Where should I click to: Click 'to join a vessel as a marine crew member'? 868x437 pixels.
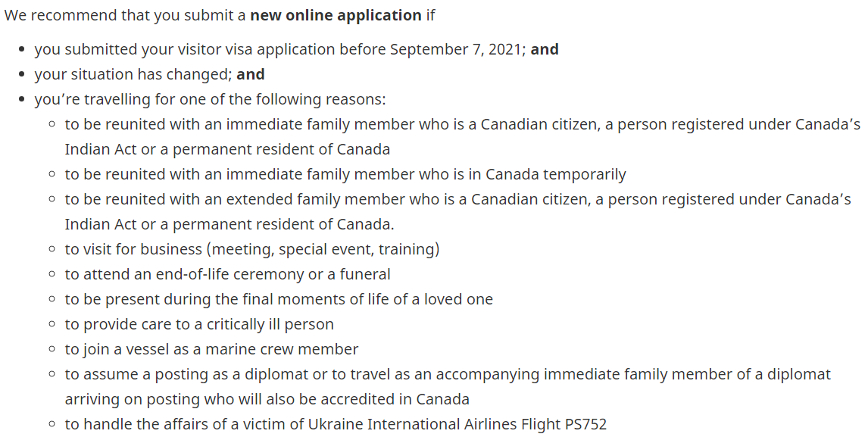(211, 349)
